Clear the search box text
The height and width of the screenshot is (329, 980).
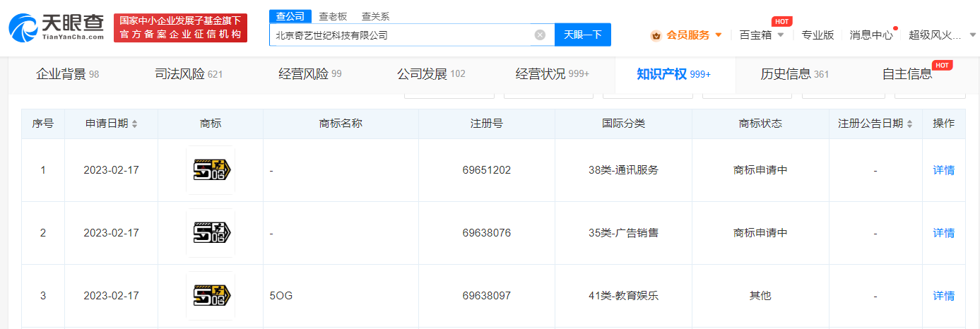click(x=540, y=35)
